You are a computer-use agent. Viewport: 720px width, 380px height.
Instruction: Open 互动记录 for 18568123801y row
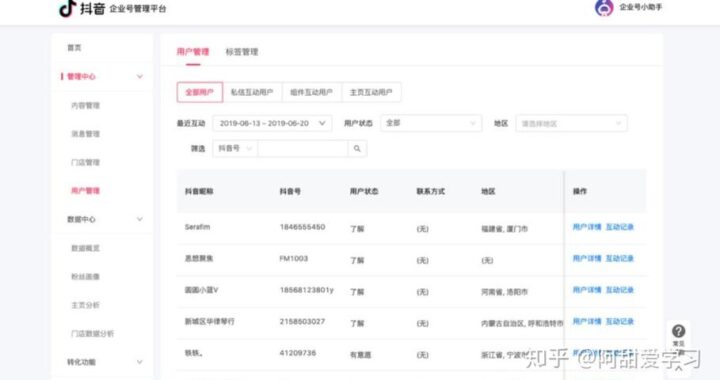[619, 290]
